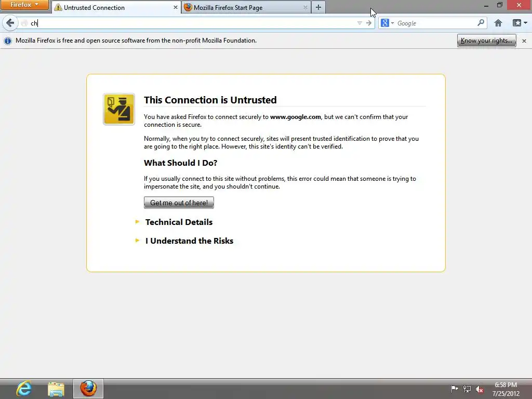Click the info icon in notification bar

click(7, 41)
